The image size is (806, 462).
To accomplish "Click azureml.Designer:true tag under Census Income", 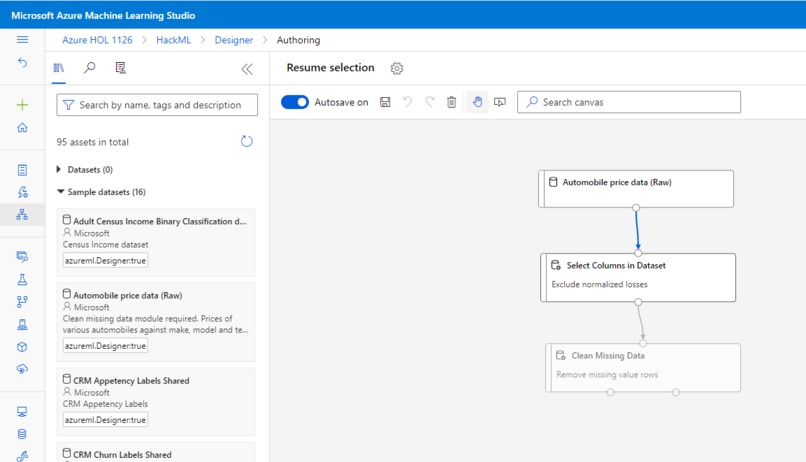I will 105,261.
